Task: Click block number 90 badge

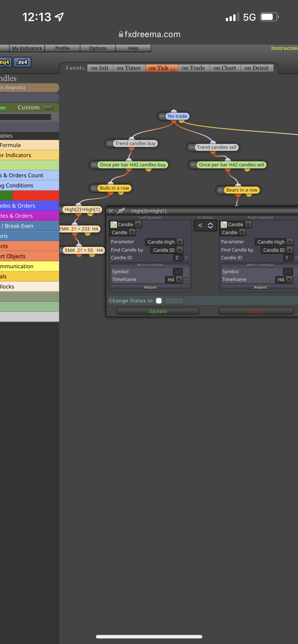Action: point(193,165)
